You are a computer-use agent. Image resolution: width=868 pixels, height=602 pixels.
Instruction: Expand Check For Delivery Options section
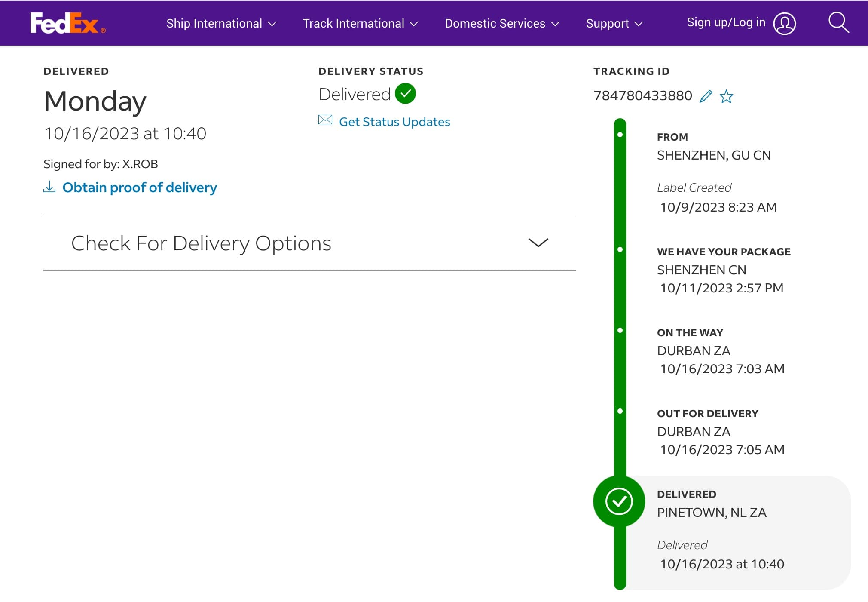pos(309,243)
